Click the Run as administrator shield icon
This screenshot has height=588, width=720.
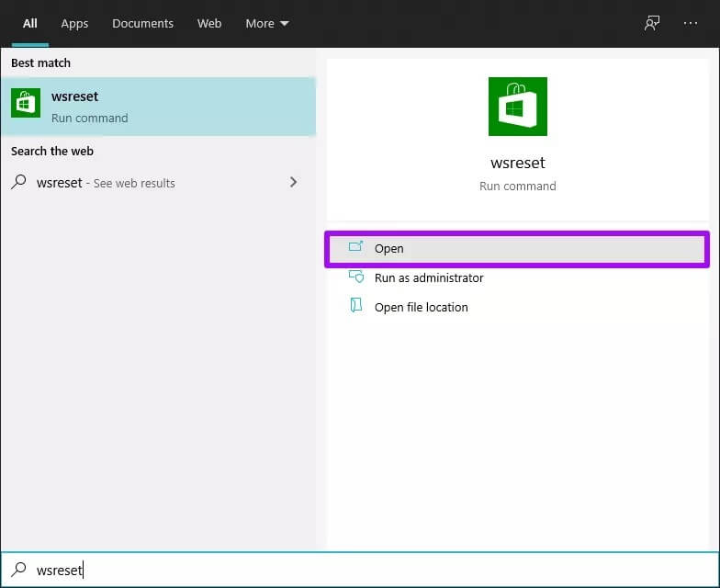point(356,276)
